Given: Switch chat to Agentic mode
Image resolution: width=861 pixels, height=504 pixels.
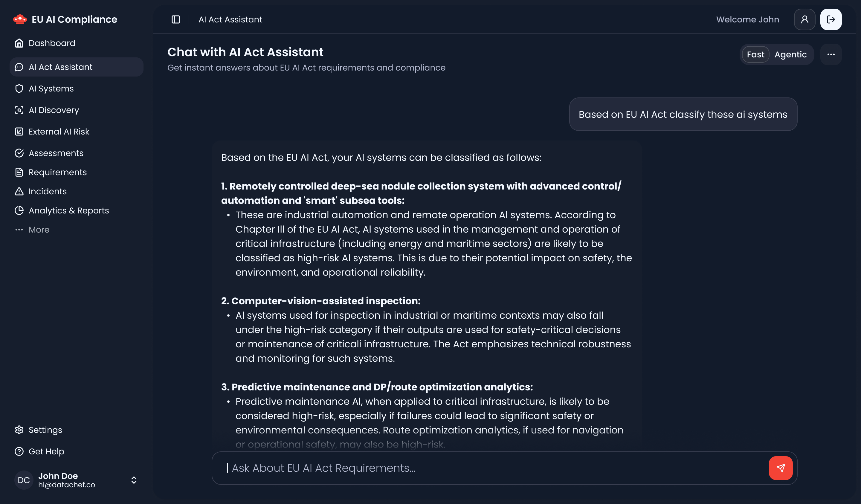Looking at the screenshot, I should click(x=791, y=54).
